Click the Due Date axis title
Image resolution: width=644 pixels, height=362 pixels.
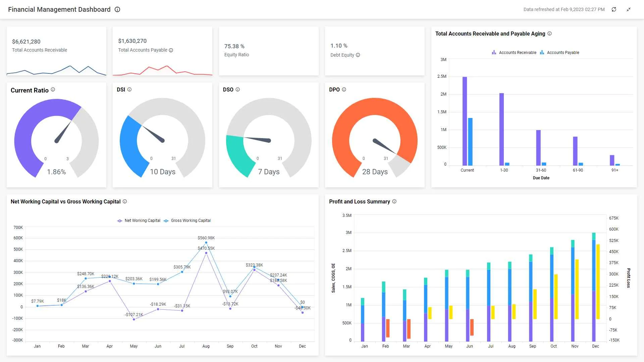pos(541,178)
